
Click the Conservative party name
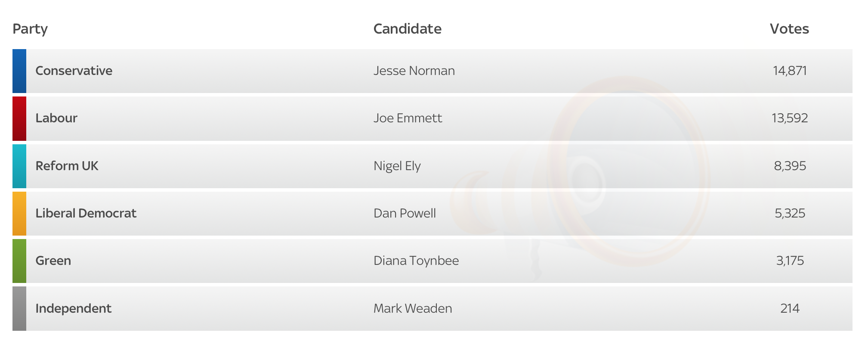click(x=74, y=71)
